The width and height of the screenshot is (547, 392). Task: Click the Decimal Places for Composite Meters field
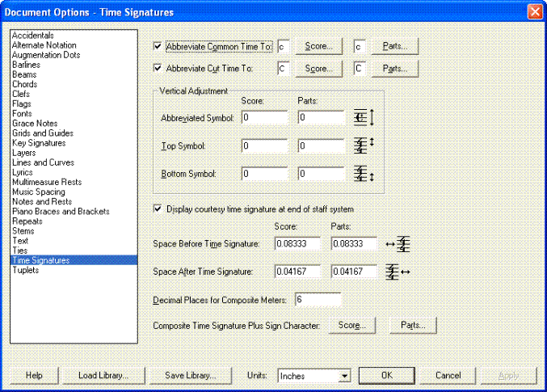[317, 300]
